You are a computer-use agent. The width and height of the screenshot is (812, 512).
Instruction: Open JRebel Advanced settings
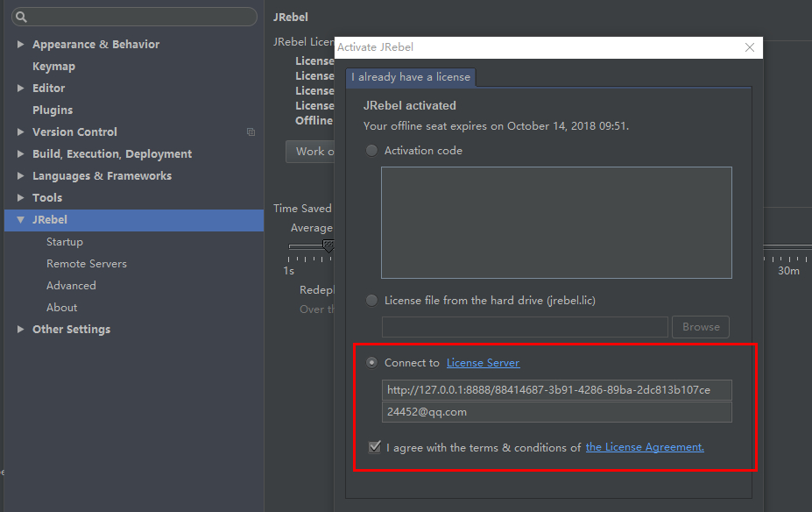pos(71,286)
